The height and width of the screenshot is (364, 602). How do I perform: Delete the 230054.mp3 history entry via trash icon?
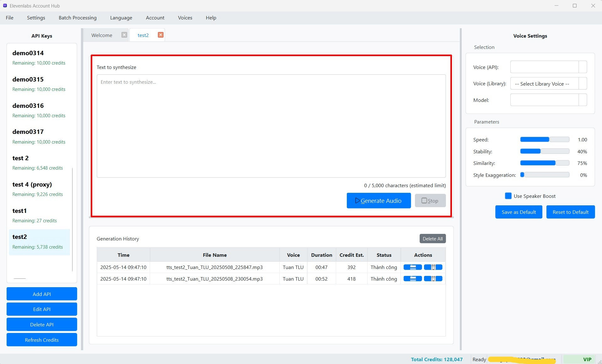pos(433,278)
